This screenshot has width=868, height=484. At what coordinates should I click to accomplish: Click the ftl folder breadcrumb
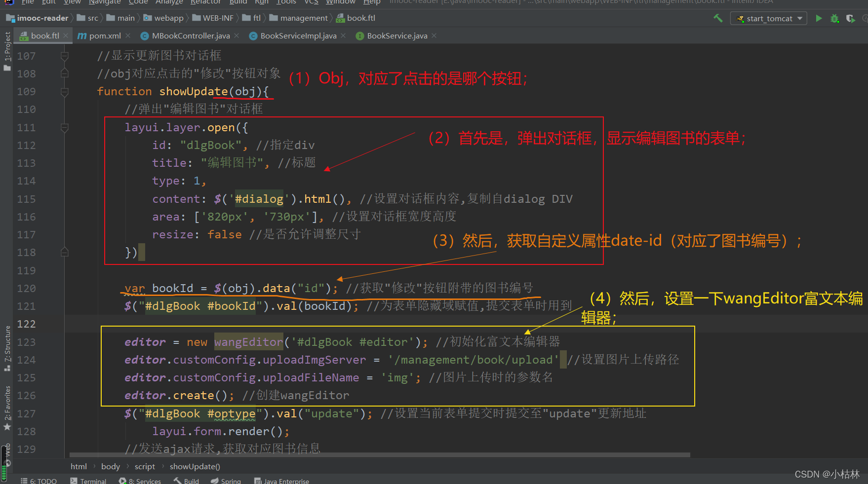(x=252, y=18)
